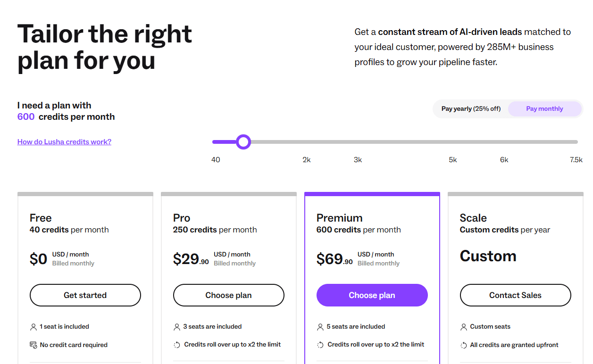Click the Custom seats person icon
The height and width of the screenshot is (364, 593).
click(464, 327)
